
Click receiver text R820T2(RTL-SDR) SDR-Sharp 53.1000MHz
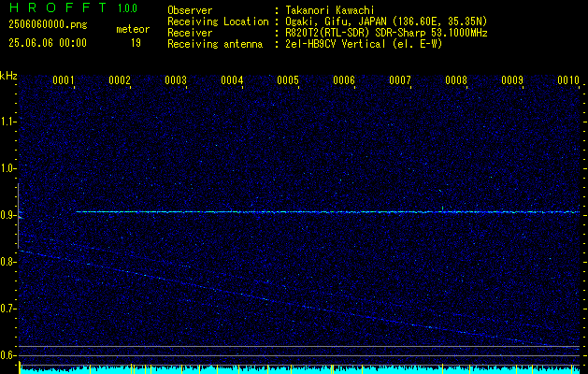[x=386, y=33]
